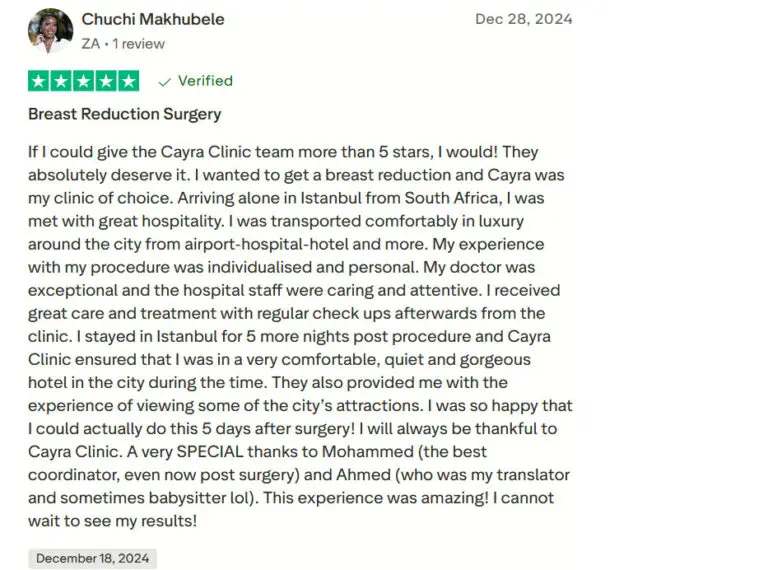Click the Dec 28, 2024 posted date
The width and height of the screenshot is (768, 570).
coord(524,20)
